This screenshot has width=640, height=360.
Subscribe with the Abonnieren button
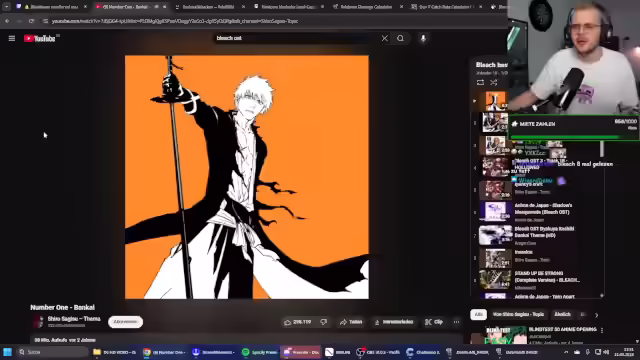pyautogui.click(x=125, y=322)
